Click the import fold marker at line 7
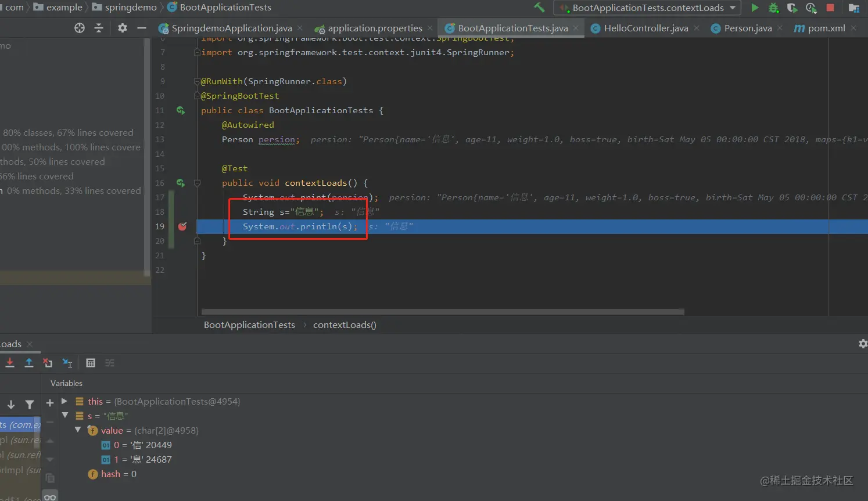The width and height of the screenshot is (868, 501). pos(197,52)
